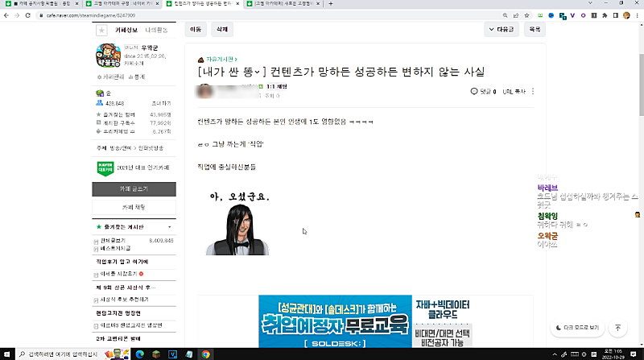Toggle the browser side panel icon
644x360 pixels.
[615, 15]
